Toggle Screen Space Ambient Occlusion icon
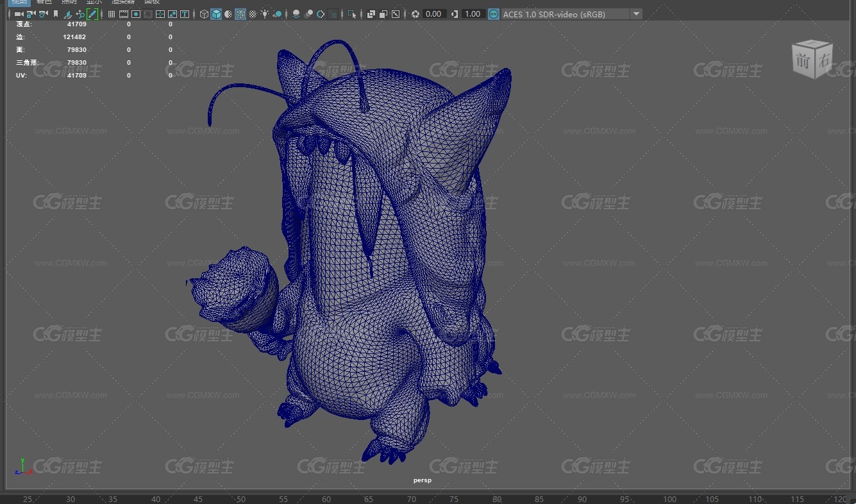Image resolution: width=856 pixels, height=504 pixels. [x=296, y=13]
